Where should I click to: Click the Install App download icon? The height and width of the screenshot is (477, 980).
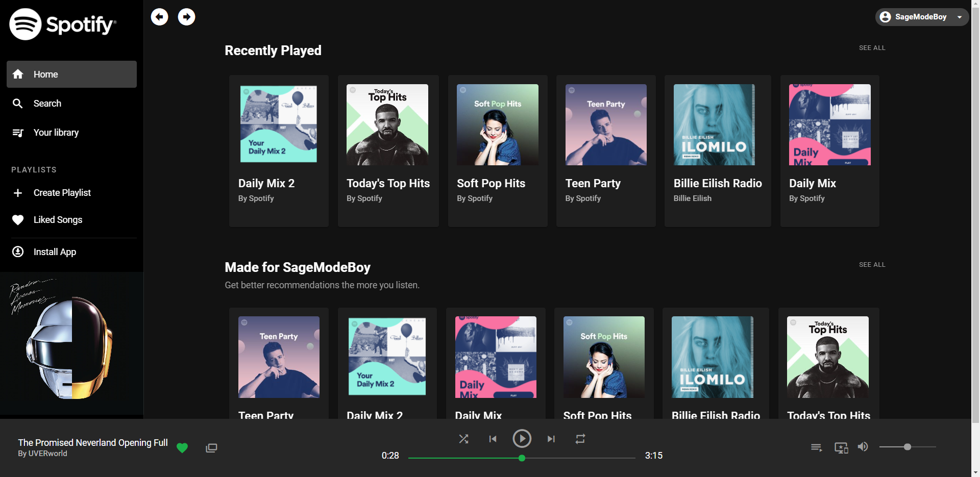coord(18,252)
